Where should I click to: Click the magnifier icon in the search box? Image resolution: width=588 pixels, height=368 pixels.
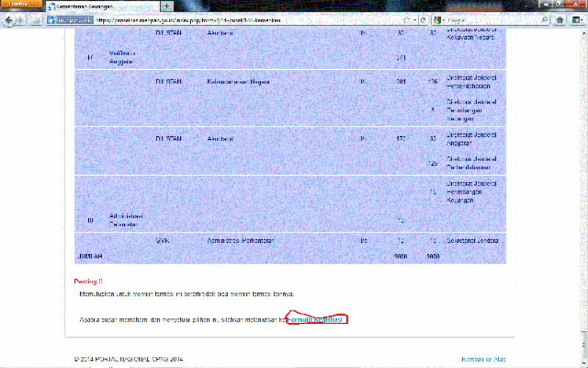point(542,20)
